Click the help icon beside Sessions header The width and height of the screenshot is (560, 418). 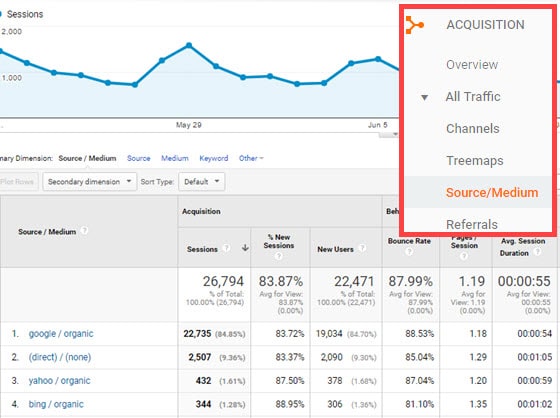coord(226,248)
